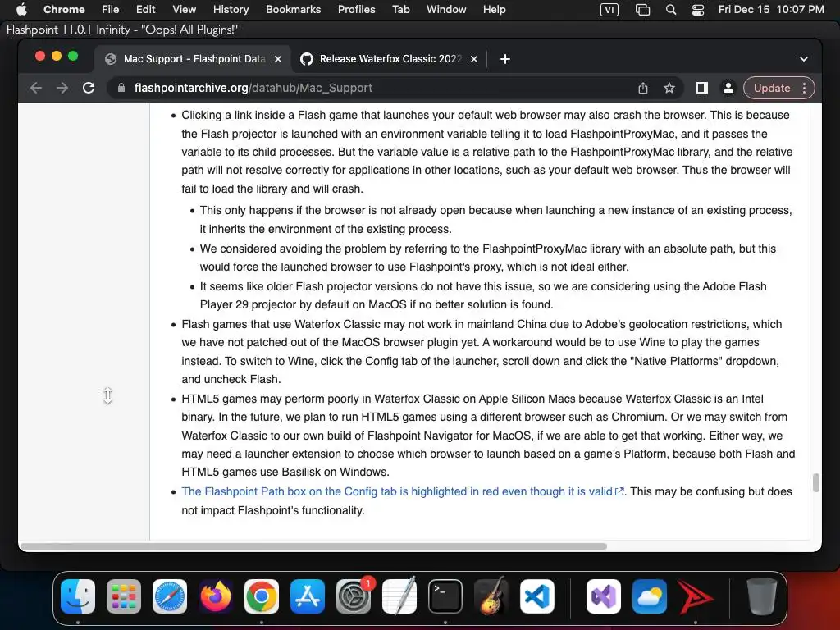Open Flashpoint red arrow dock icon
This screenshot has width=840, height=630.
click(x=696, y=596)
